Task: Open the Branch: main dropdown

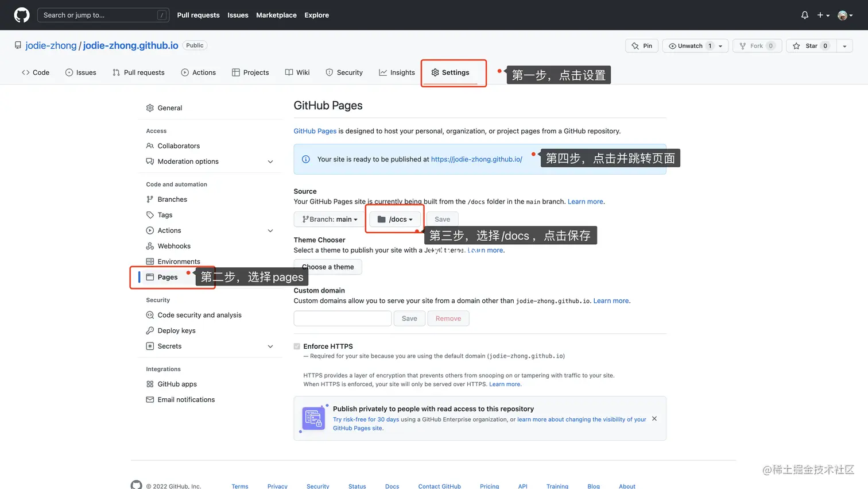Action: pos(330,220)
